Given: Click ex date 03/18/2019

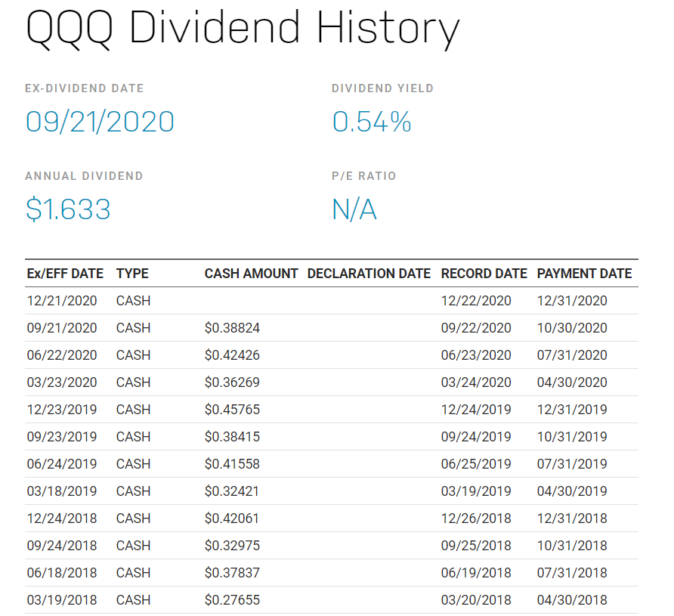Looking at the screenshot, I should tap(62, 491).
